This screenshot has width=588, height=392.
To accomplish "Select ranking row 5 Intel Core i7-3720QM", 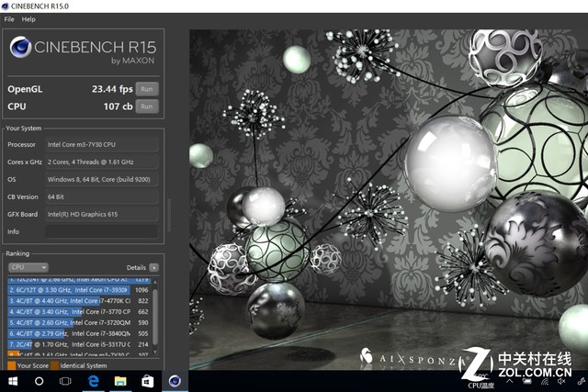I will pos(79,322).
